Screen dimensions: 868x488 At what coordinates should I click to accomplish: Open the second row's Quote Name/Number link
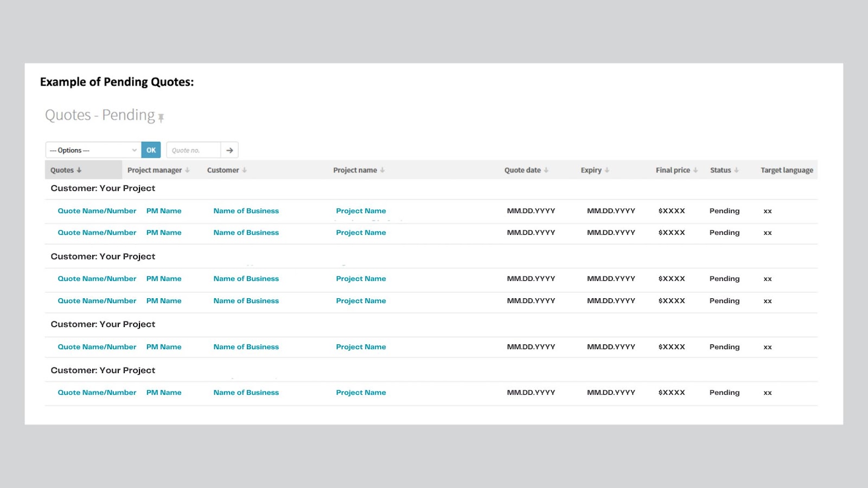[97, 233]
